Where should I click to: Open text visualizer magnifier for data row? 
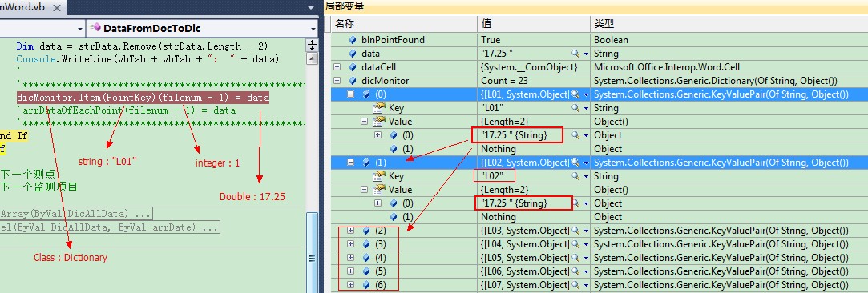pyautogui.click(x=575, y=54)
